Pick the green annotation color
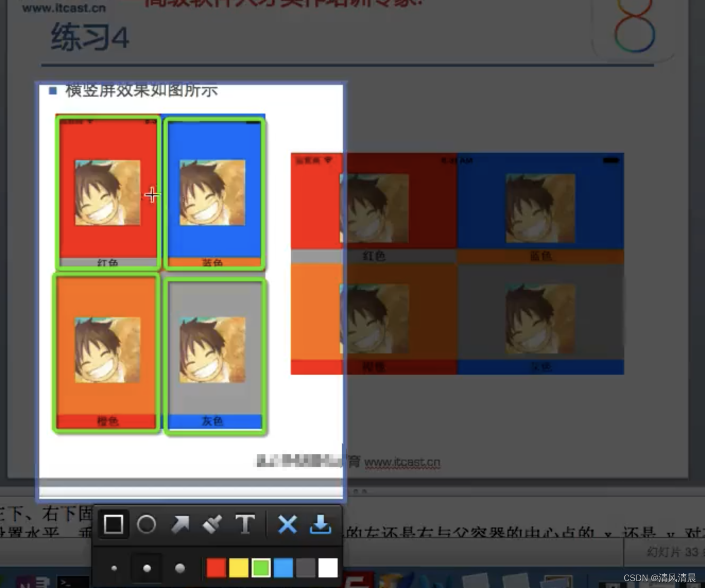This screenshot has width=705, height=588. click(261, 567)
